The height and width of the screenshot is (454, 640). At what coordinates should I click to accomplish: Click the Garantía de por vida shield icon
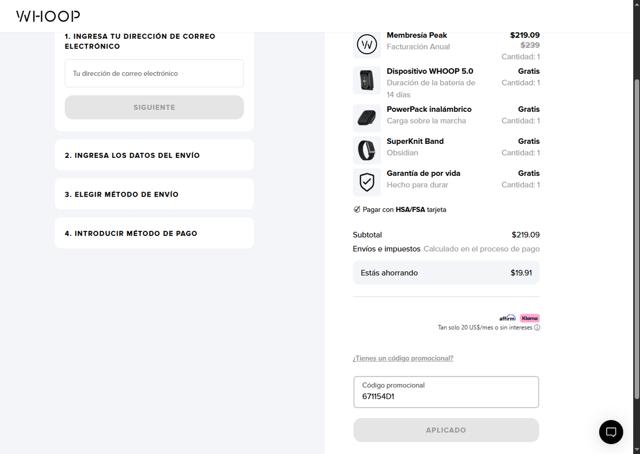(x=366, y=182)
